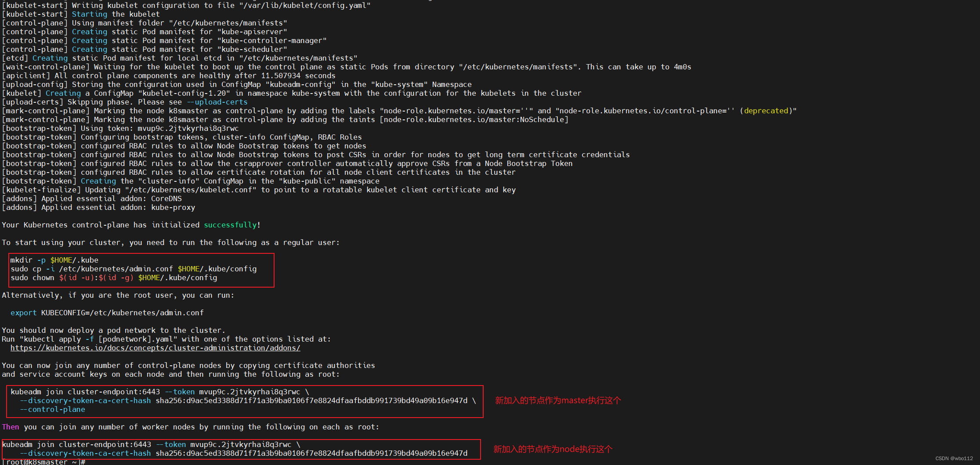Click the 'To start using your cluster' line
This screenshot has width=980, height=465.
pos(171,242)
